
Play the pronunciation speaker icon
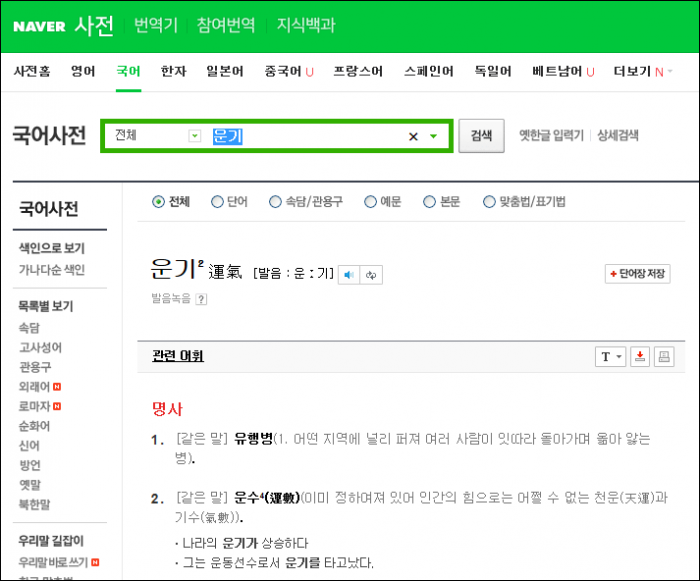pyautogui.click(x=349, y=275)
